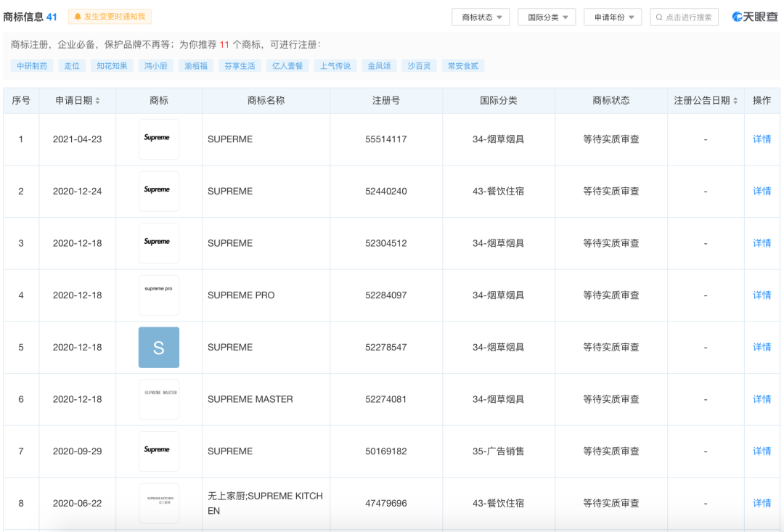Open 详情 for trademark 55514117

761,139
